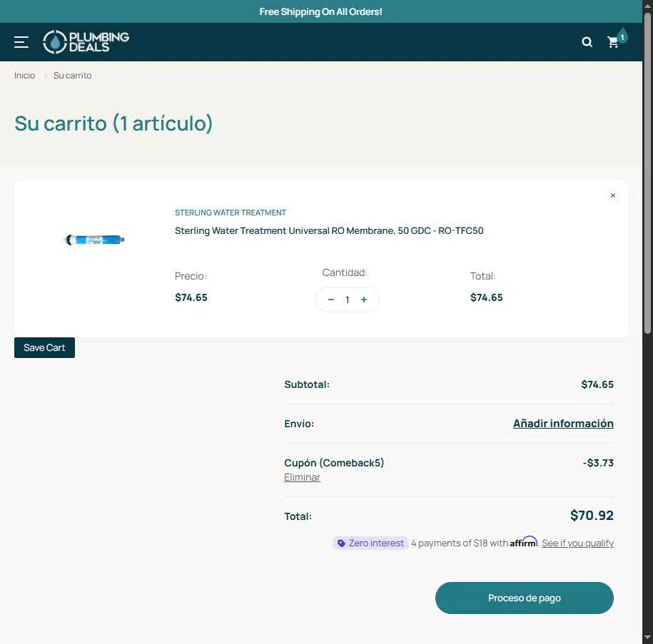Image resolution: width=653 pixels, height=644 pixels.
Task: Open the Universal RO Membrane product title
Action: (329, 230)
